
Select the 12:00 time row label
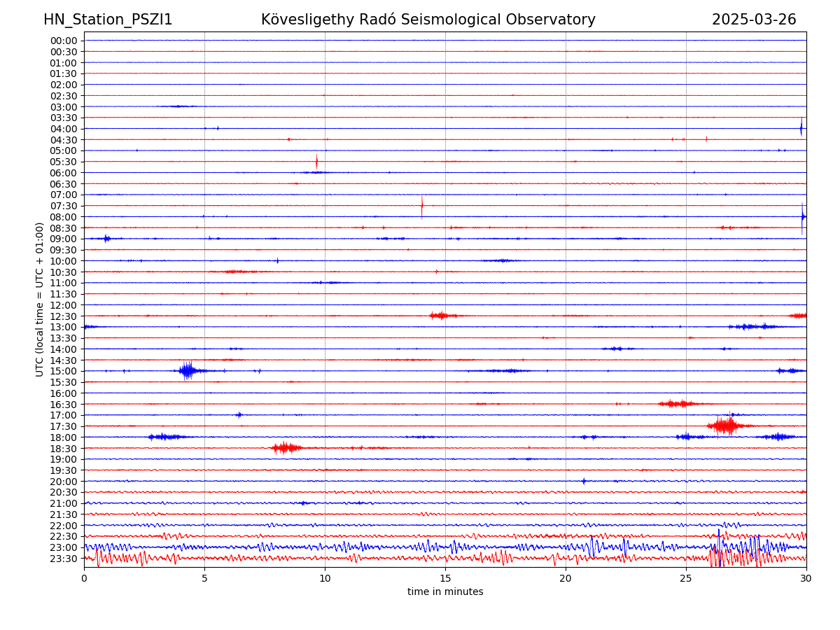64,305
